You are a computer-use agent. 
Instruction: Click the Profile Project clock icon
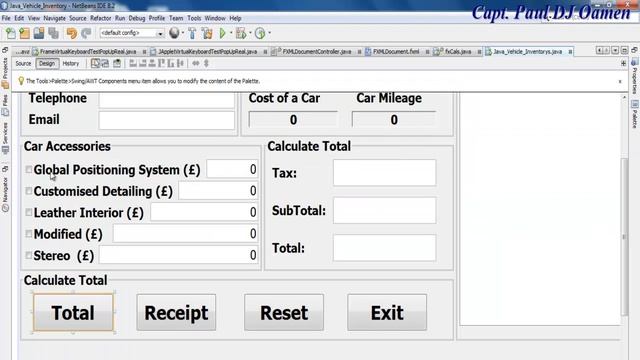260,33
